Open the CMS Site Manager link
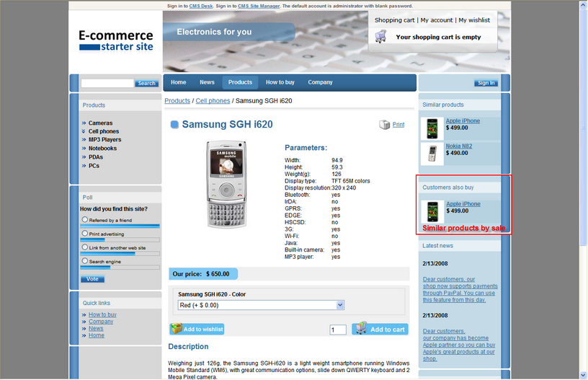This screenshot has width=588, height=380. pos(259,6)
